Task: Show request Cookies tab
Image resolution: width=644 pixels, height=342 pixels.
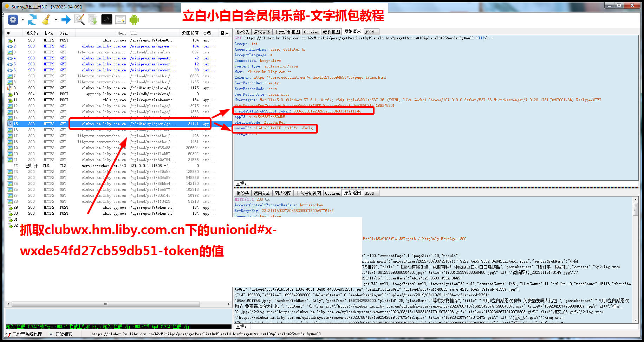Action: pos(311,32)
